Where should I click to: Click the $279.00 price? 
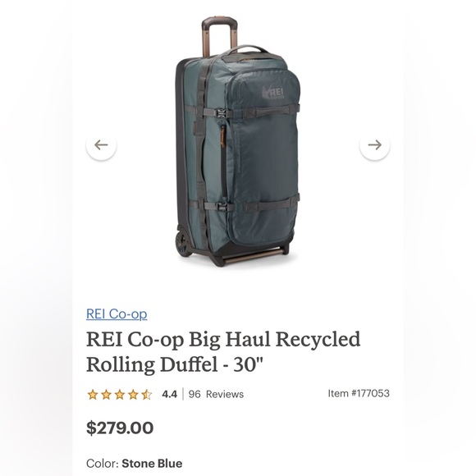pyautogui.click(x=120, y=428)
